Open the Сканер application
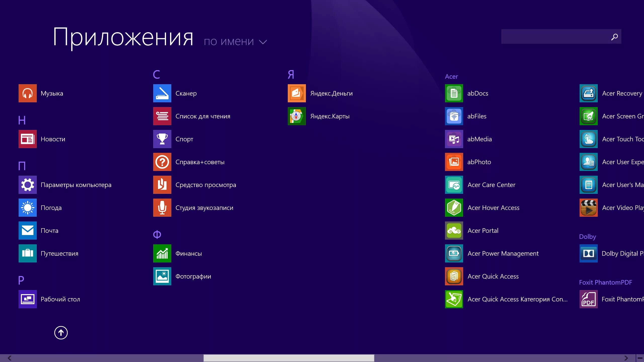This screenshot has height=362, width=644. (x=186, y=93)
